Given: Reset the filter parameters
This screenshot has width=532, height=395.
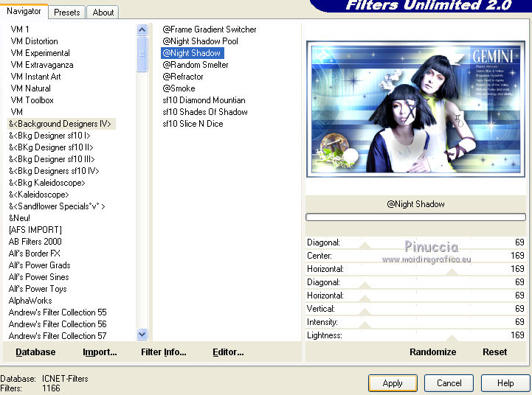Looking at the screenshot, I should pyautogui.click(x=494, y=352).
